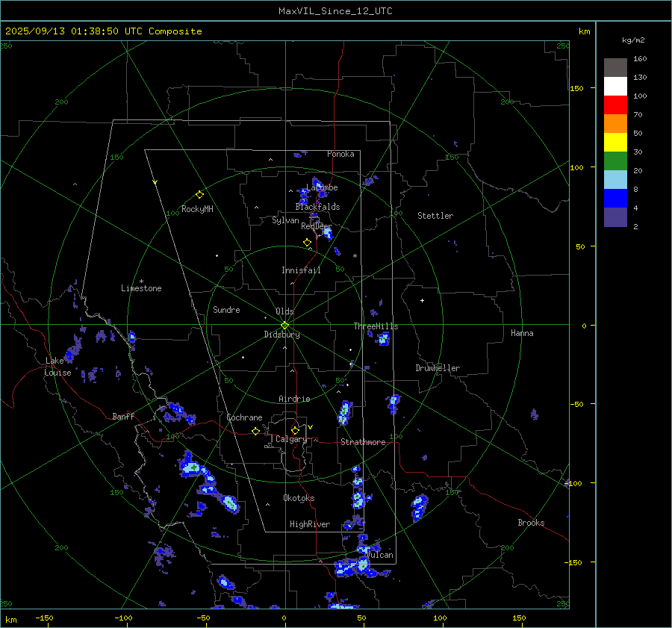
Task: Click the Hanna town label
Action: (522, 333)
